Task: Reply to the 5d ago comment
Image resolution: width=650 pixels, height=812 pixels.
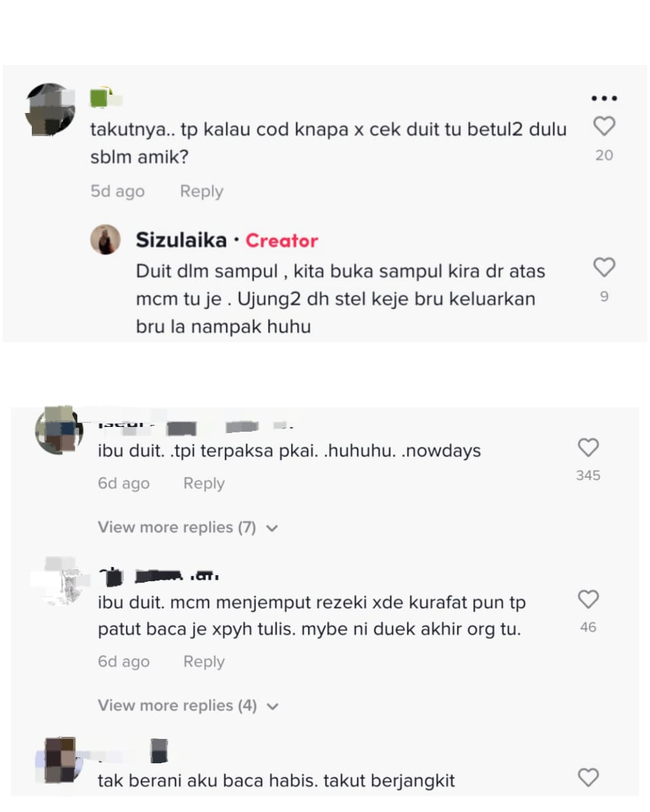Action: pos(201,191)
